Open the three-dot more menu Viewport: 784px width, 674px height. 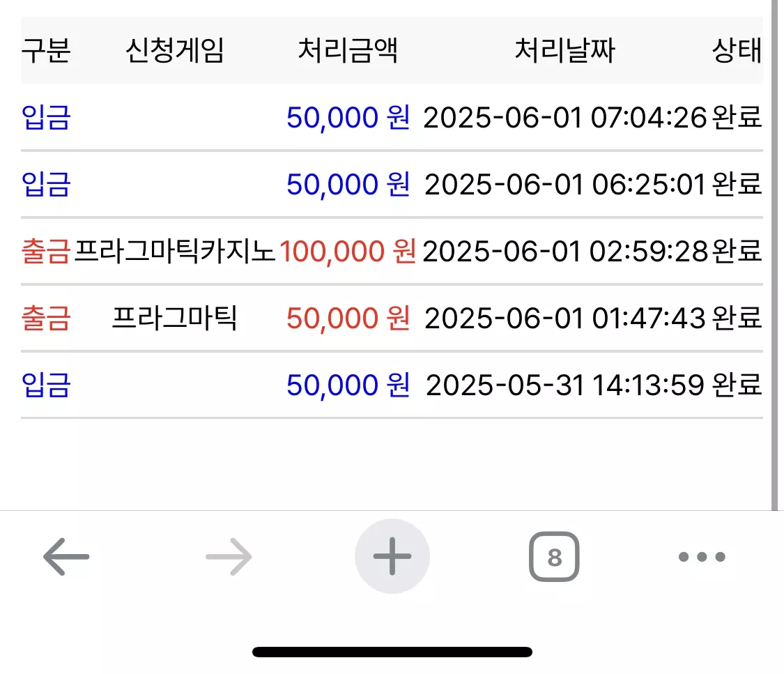702,556
